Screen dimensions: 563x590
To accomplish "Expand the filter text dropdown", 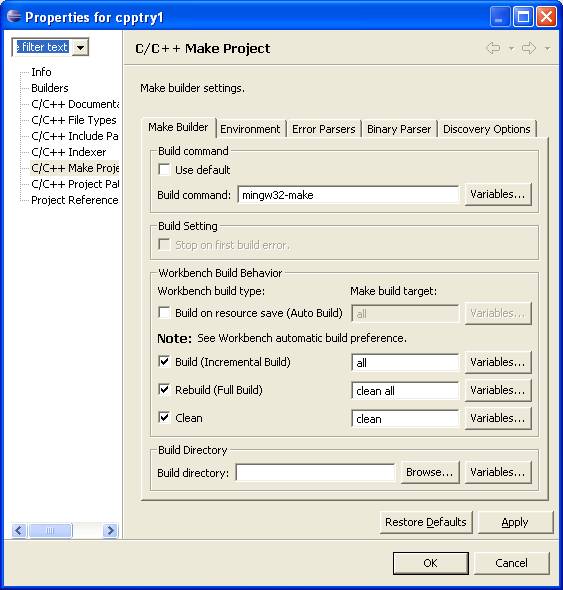I will 81,48.
